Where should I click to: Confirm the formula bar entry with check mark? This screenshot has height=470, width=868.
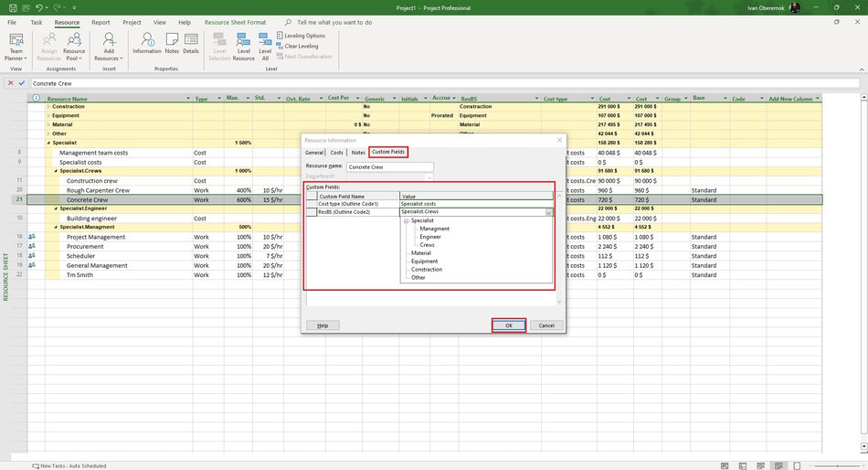(22, 83)
